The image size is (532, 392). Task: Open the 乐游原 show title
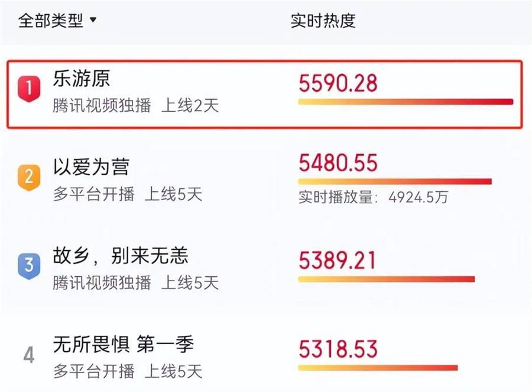coord(82,79)
